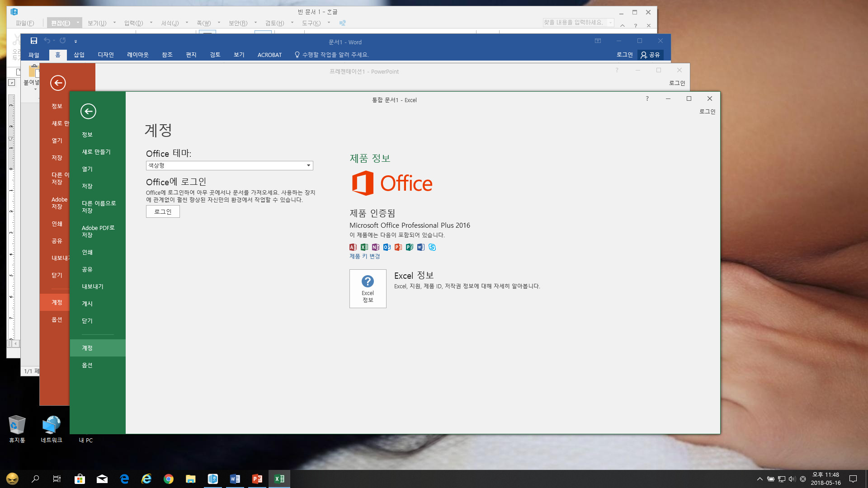
Task: Open the 파일(F) menu in Hangul
Action: [x=25, y=23]
